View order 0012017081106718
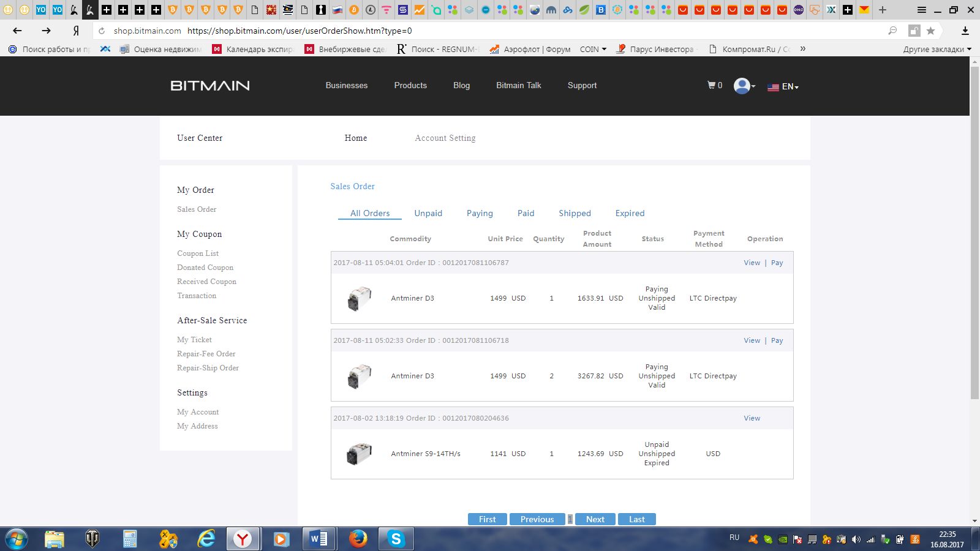The width and height of the screenshot is (980, 551). (752, 340)
